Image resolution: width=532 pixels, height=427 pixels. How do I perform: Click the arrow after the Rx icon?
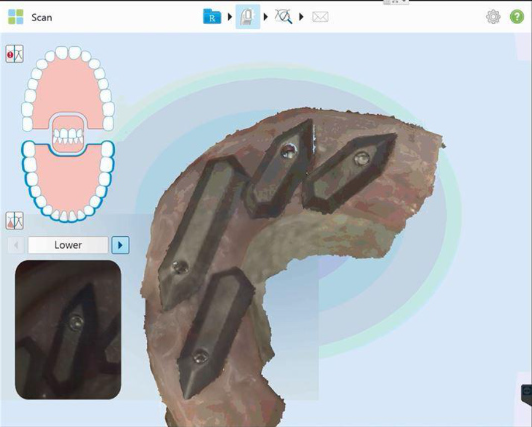click(x=230, y=17)
